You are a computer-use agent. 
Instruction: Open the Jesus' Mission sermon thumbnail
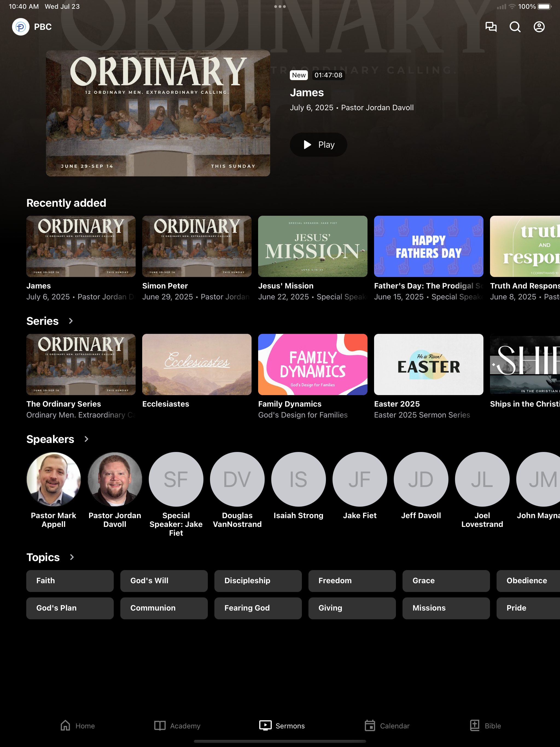[x=313, y=246]
